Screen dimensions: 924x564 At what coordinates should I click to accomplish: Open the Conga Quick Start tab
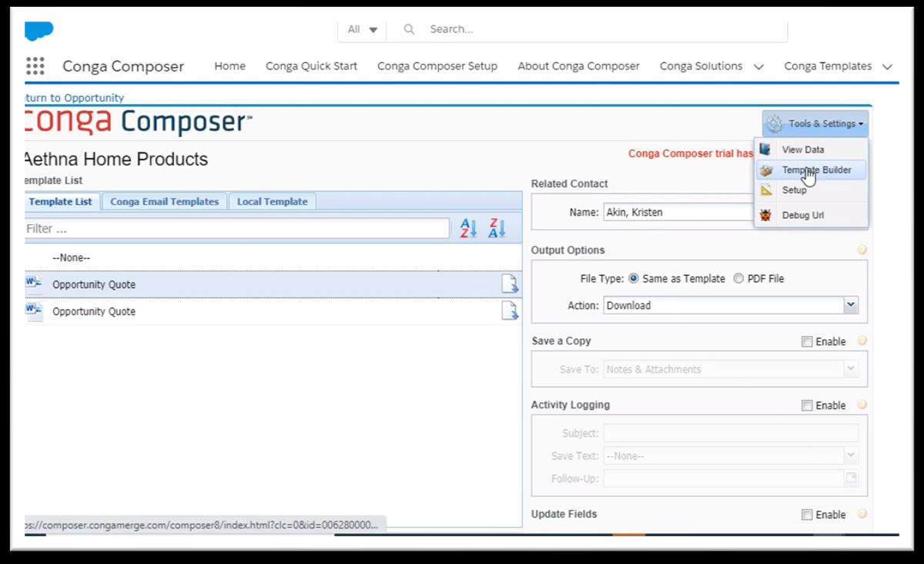pyautogui.click(x=311, y=66)
